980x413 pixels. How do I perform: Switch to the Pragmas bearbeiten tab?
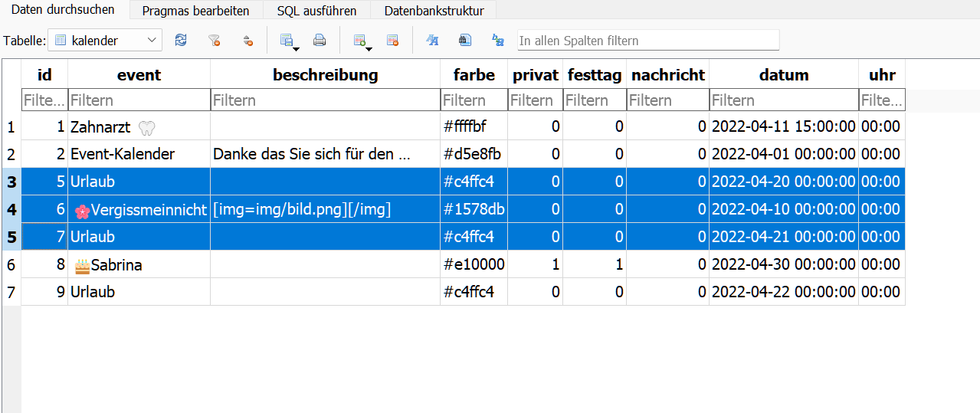[x=196, y=11]
